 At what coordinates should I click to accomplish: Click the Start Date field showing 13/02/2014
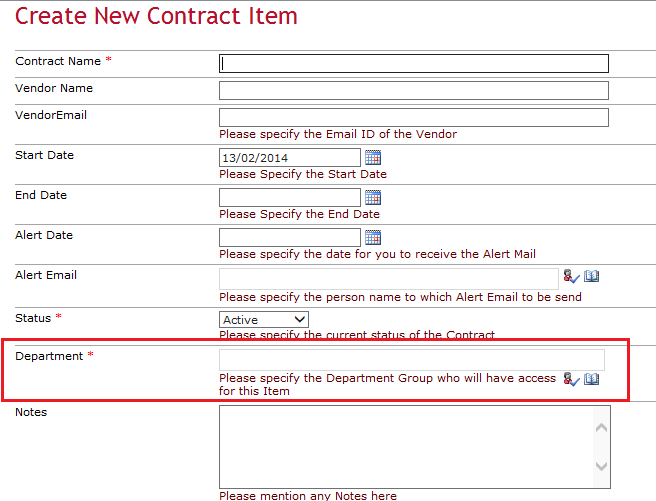click(x=289, y=157)
